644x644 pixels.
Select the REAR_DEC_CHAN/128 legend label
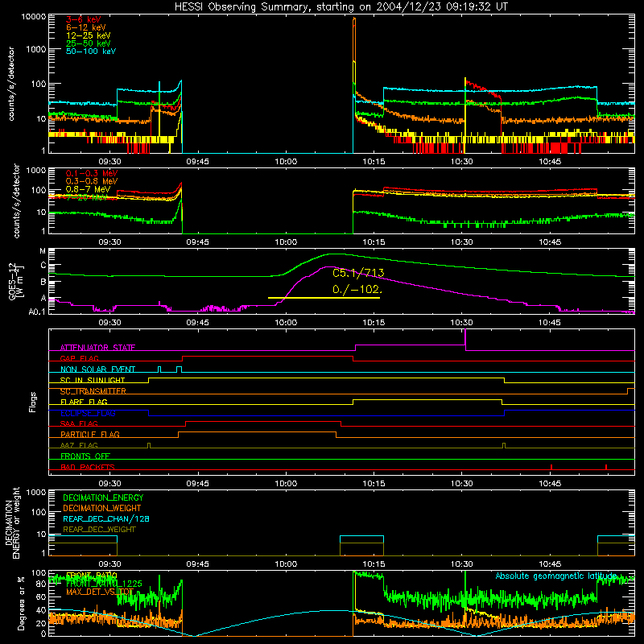106,519
